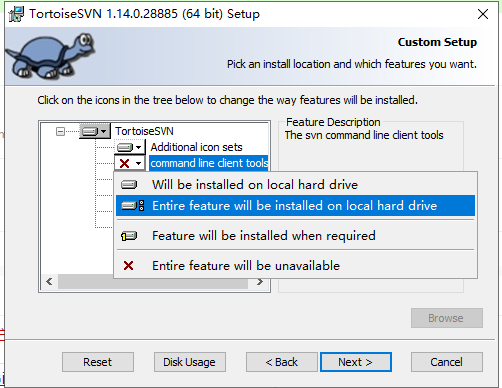Click hard drive icon of first menu entry
The image size is (502, 388).
(129, 185)
